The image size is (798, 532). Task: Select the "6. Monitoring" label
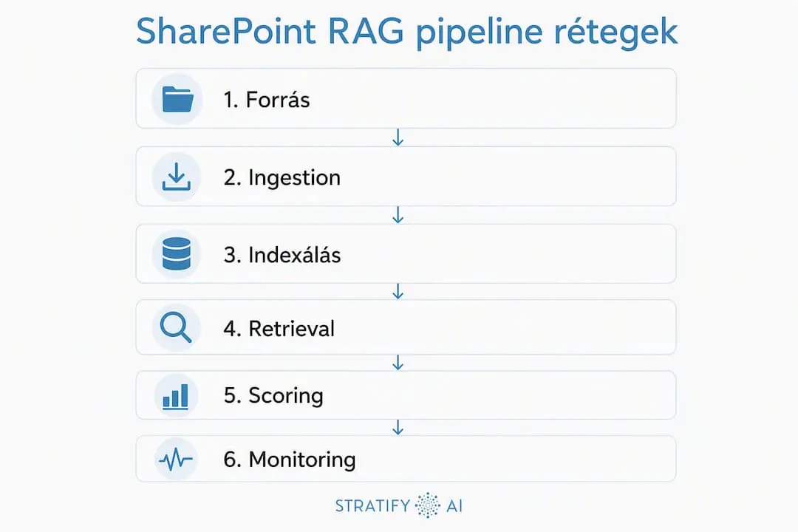tap(290, 460)
